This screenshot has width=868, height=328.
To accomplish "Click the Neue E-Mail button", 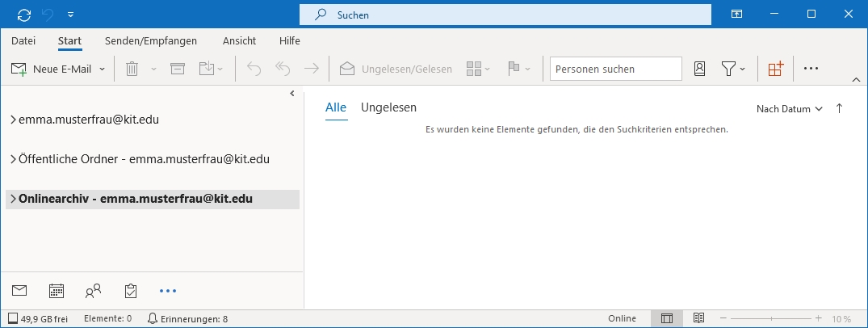I will click(x=52, y=69).
